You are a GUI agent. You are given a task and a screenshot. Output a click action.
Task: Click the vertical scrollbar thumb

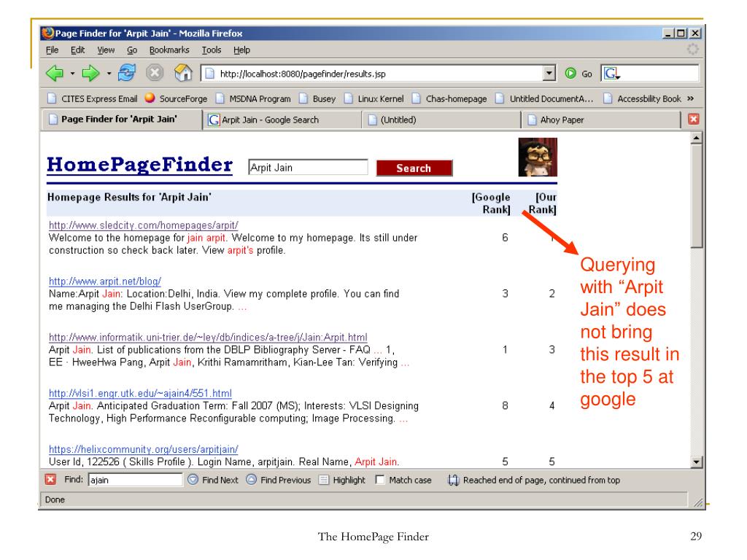[x=697, y=195]
